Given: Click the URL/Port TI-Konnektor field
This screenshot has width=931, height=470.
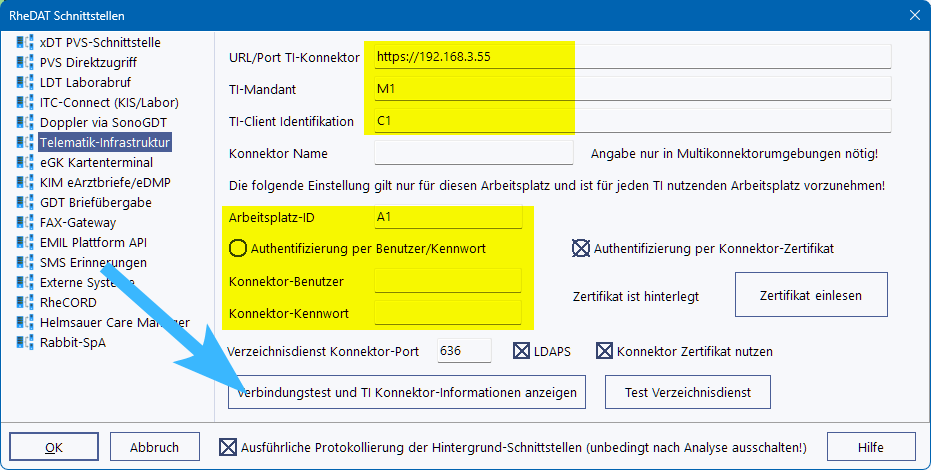Looking at the screenshot, I should (x=631, y=57).
